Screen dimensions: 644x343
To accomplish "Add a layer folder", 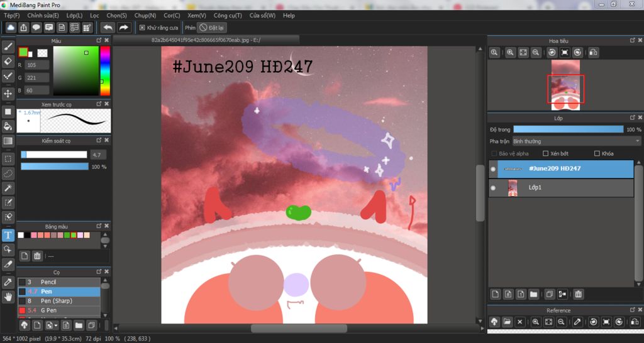I will click(533, 294).
